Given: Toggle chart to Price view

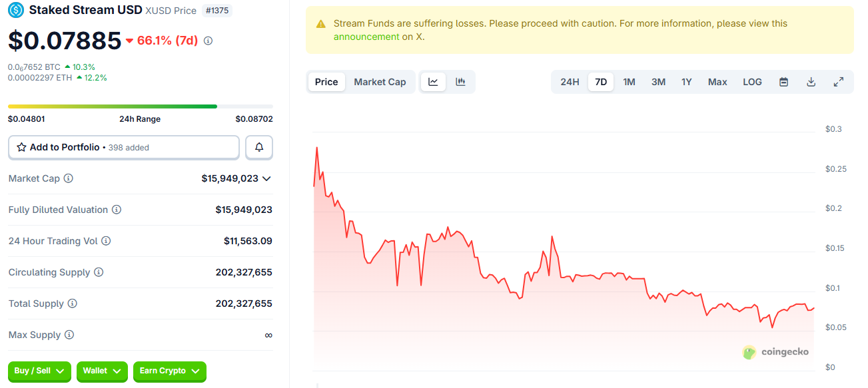Looking at the screenshot, I should (x=326, y=82).
